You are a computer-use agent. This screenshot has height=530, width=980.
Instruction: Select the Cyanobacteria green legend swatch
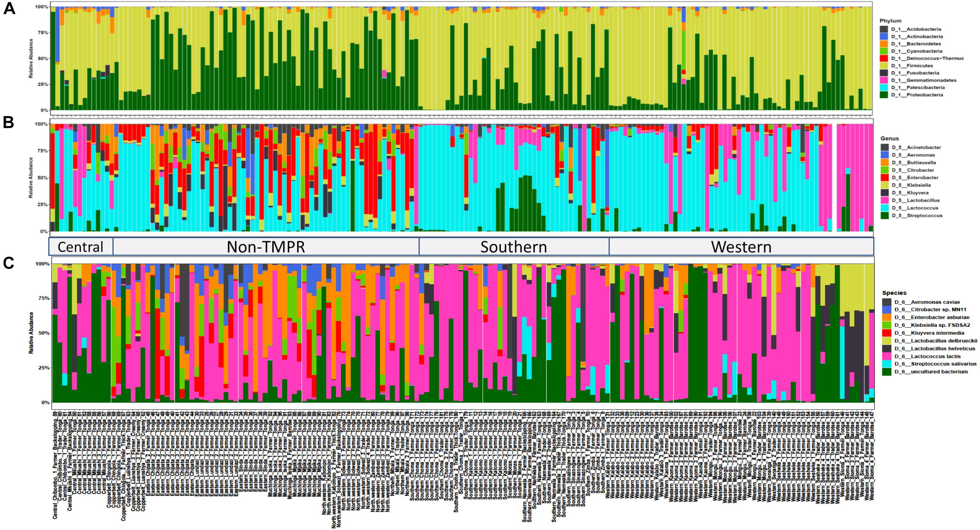tap(883, 51)
